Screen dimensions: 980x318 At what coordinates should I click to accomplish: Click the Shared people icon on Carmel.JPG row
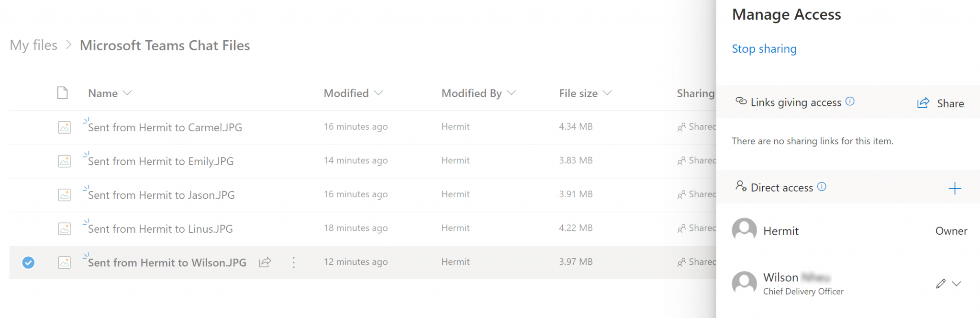coord(682,126)
